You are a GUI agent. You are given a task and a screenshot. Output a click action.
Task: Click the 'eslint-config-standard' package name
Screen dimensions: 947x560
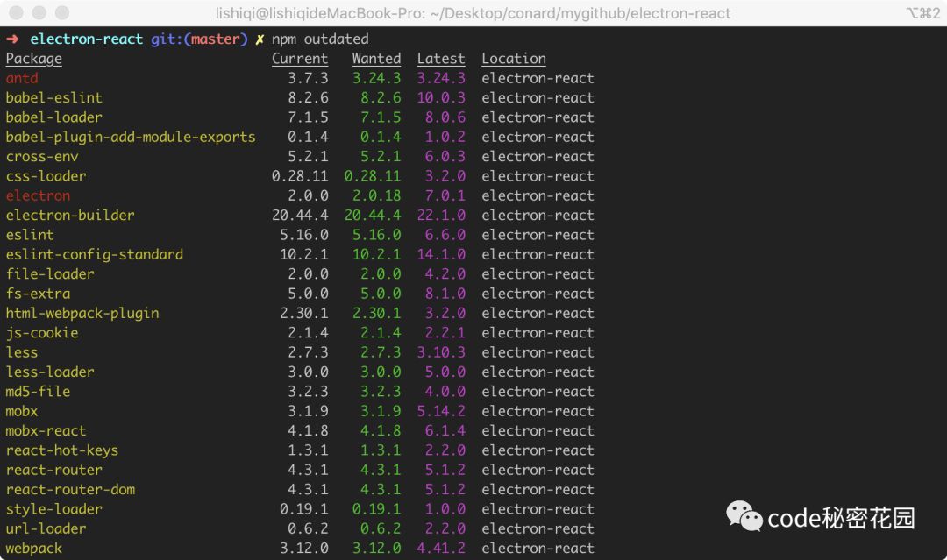tap(94, 255)
